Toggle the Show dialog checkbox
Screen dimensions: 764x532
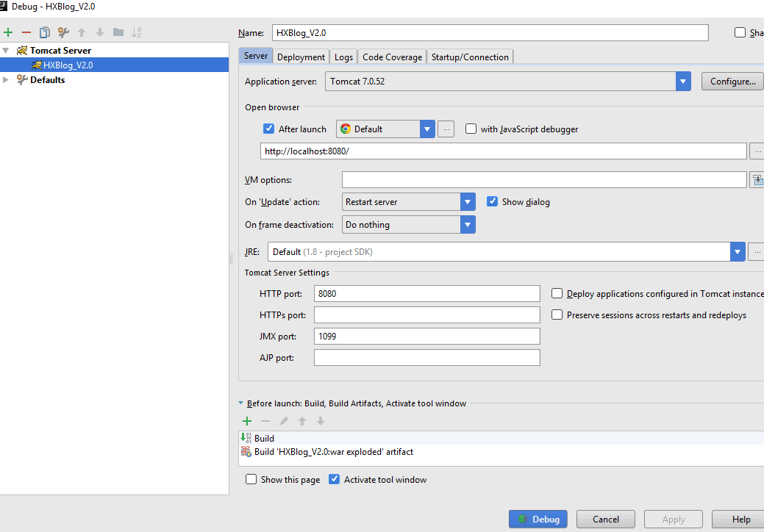tap(492, 201)
